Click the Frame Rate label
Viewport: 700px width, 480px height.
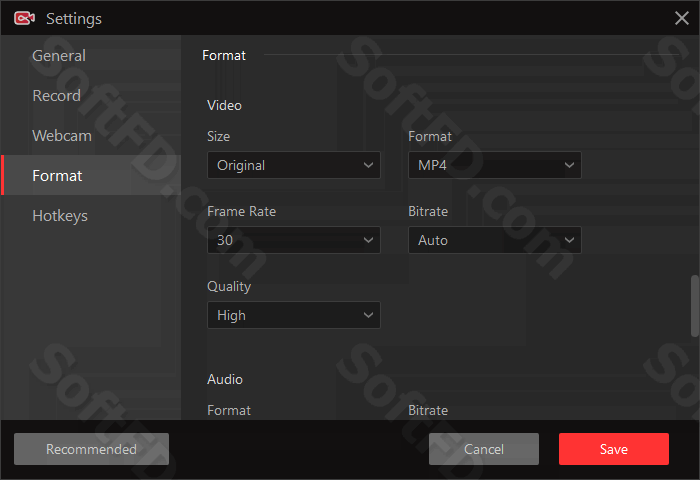pyautogui.click(x=242, y=211)
